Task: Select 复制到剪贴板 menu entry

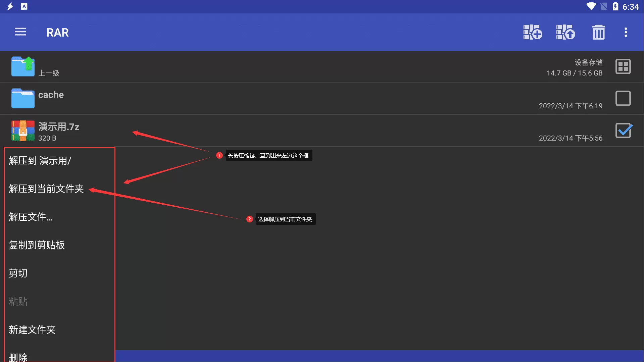Action: [x=37, y=245]
